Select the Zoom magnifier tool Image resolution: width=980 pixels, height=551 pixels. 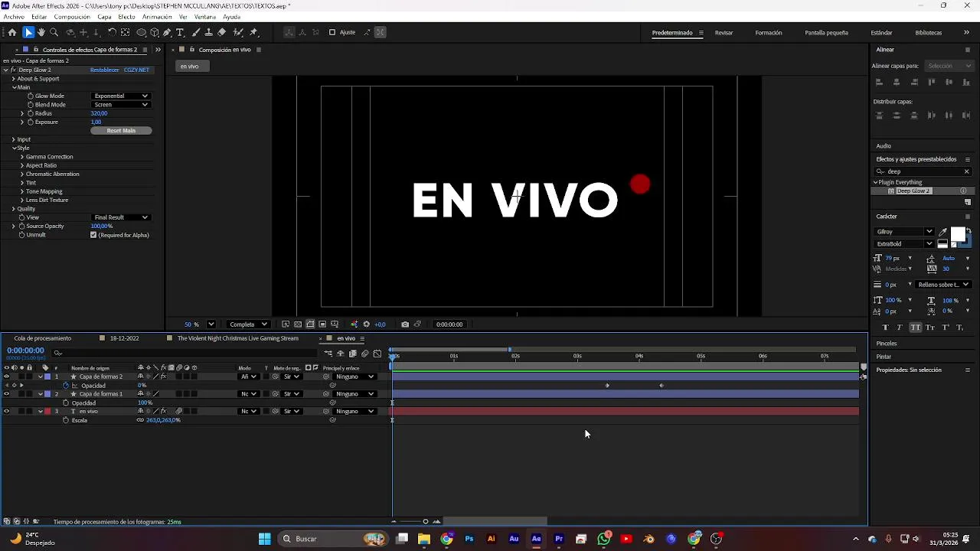tap(54, 32)
